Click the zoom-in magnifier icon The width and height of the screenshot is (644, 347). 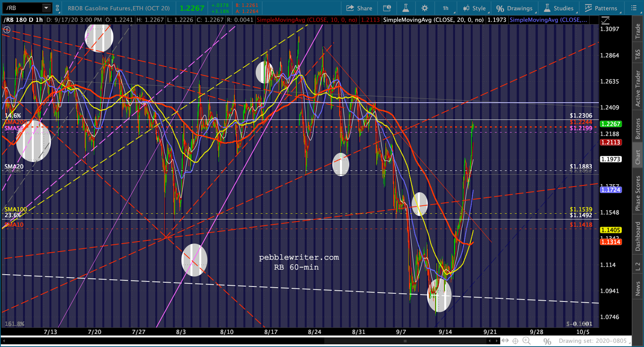click(527, 340)
